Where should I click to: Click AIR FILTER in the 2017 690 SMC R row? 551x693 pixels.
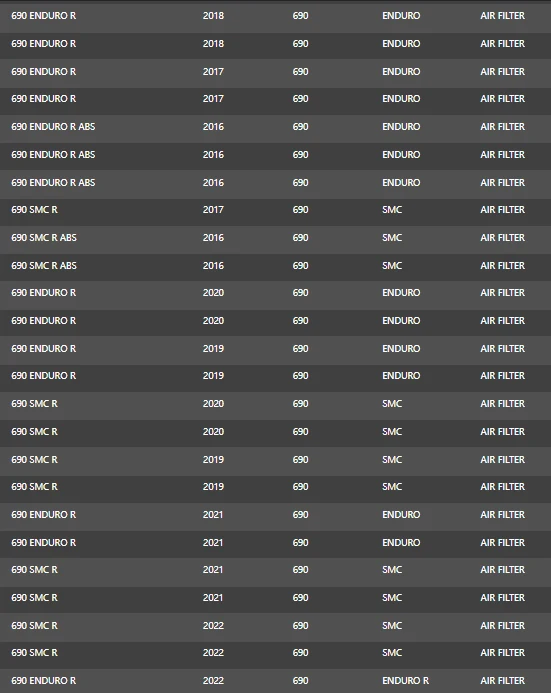(502, 209)
